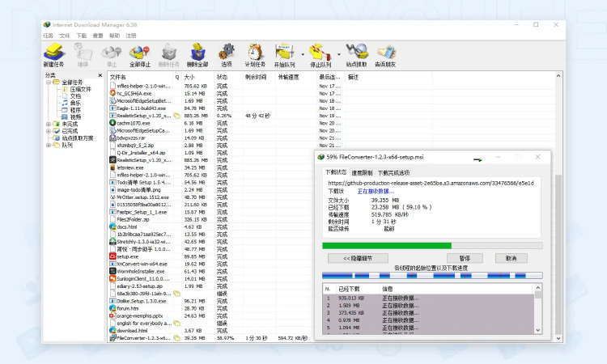Click the blue thread segments progress bar

(x=432, y=275)
